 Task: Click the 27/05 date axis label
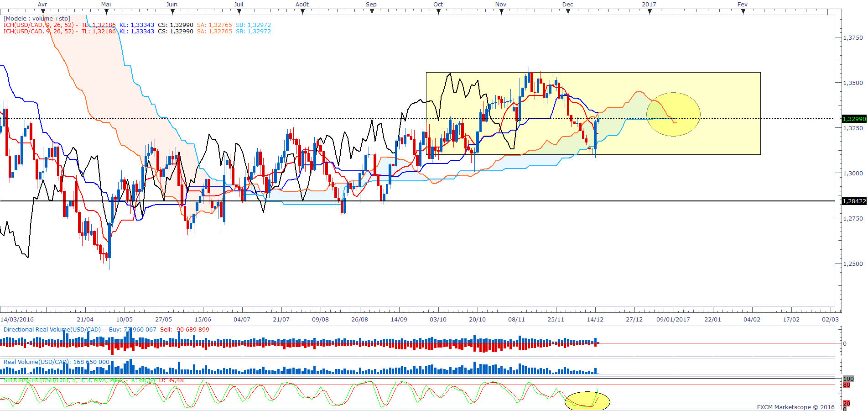[x=163, y=320]
